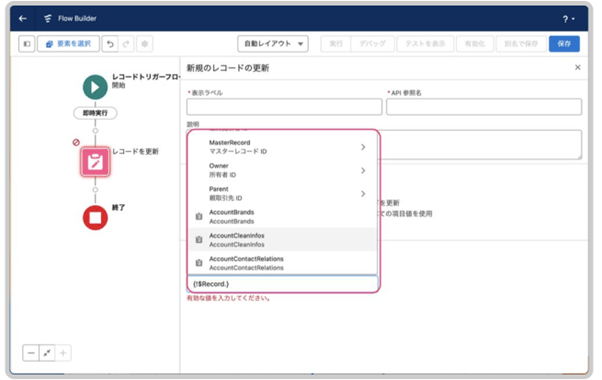
Task: Click the 要素を選択 button
Action: click(x=68, y=44)
